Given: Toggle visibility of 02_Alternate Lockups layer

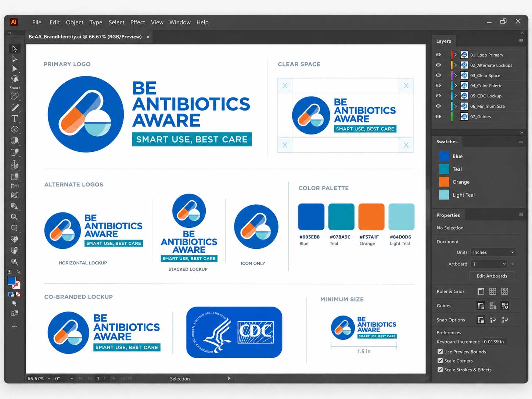Looking at the screenshot, I should click(438, 65).
